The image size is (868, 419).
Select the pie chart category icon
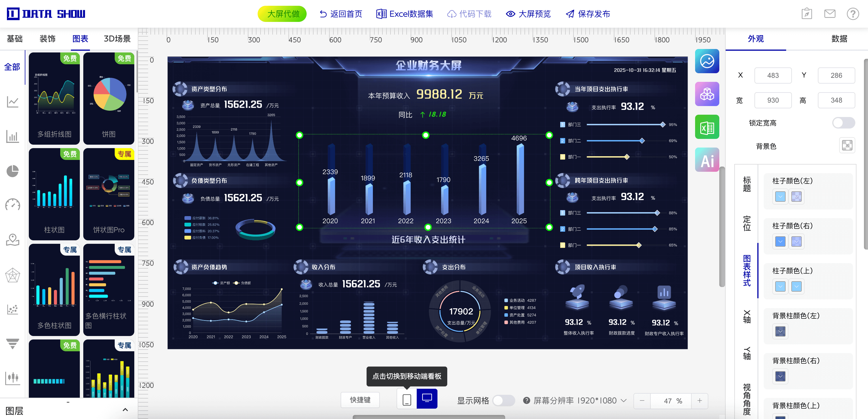[x=12, y=171]
